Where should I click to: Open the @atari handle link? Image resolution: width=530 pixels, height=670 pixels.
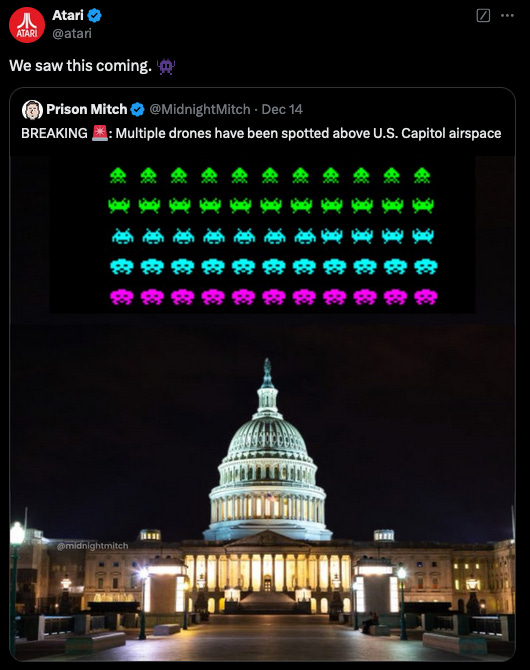[72, 33]
